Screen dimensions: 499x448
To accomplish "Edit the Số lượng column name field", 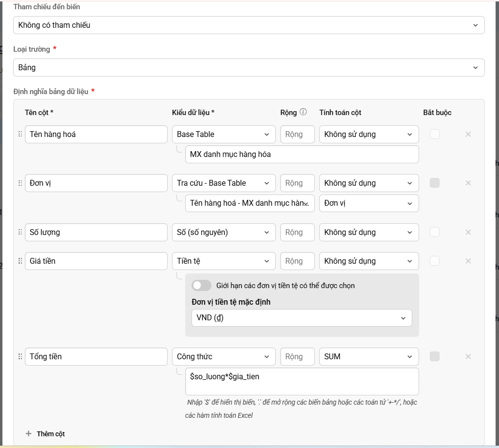I will pos(96,232).
